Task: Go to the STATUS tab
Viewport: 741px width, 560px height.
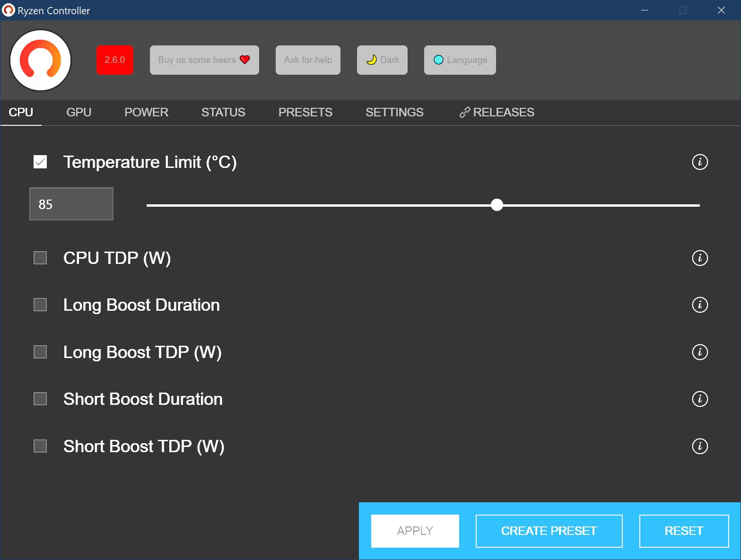Action: pos(223,113)
